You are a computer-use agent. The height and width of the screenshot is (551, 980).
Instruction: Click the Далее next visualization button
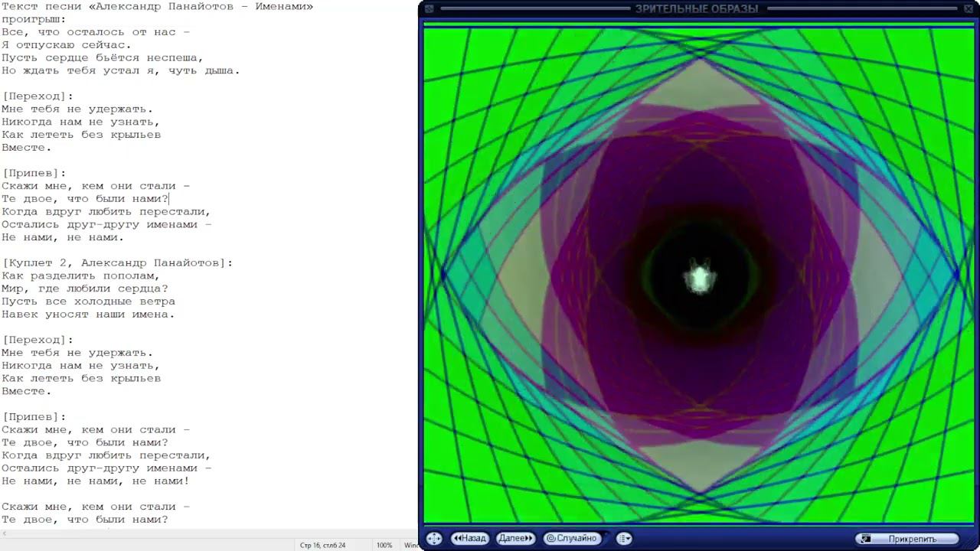[x=515, y=538]
